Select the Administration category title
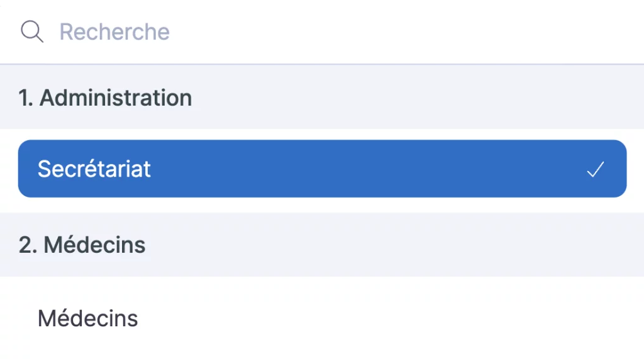This screenshot has height=359, width=644. coord(105,98)
